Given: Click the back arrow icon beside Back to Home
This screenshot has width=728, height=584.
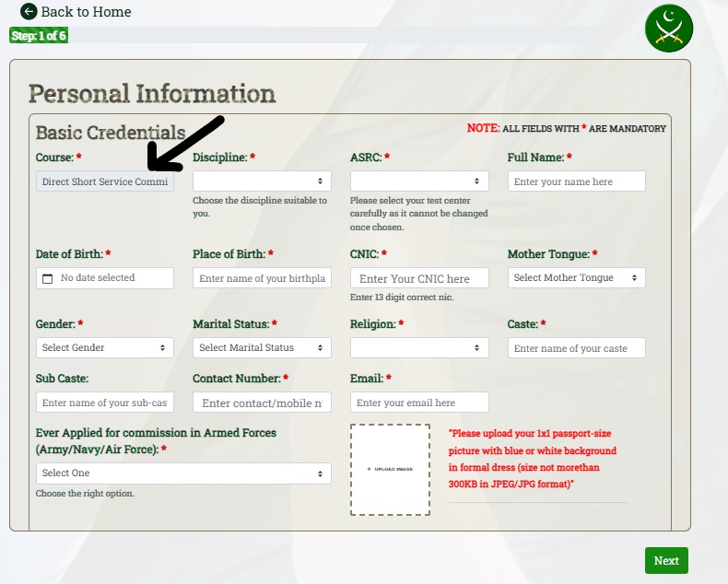Looking at the screenshot, I should click(29, 11).
